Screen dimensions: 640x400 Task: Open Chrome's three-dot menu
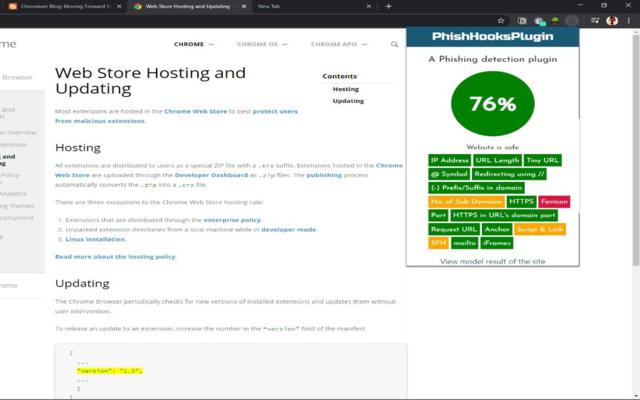[629, 20]
